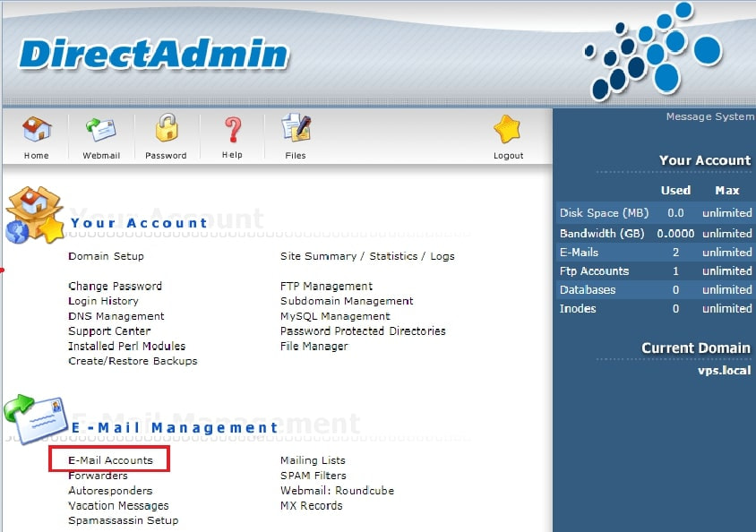756x532 pixels.
Task: Open the Webmail envelope icon
Action: point(101,129)
